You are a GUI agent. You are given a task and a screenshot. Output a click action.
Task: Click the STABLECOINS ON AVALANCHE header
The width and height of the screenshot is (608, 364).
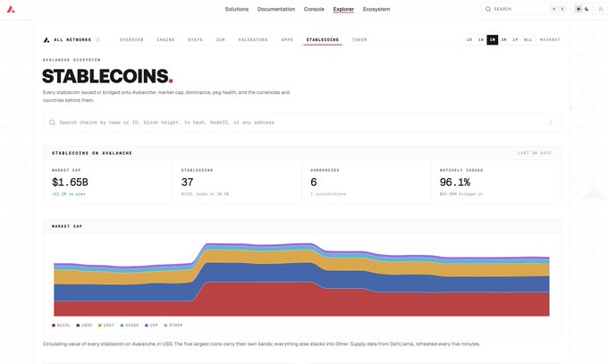click(x=92, y=153)
